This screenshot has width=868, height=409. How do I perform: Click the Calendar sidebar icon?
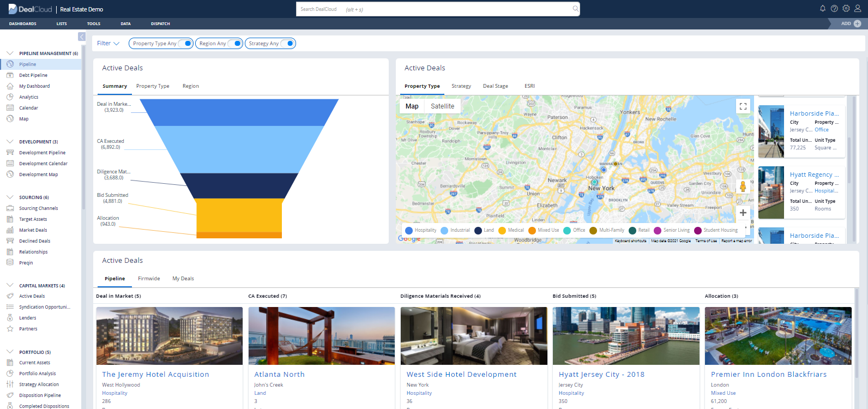10,108
